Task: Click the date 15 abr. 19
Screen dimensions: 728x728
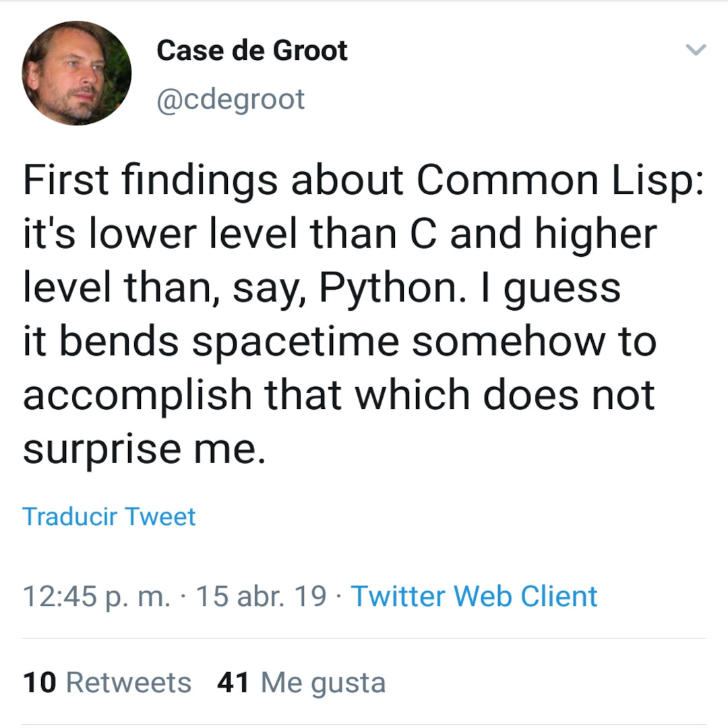Action: click(262, 596)
